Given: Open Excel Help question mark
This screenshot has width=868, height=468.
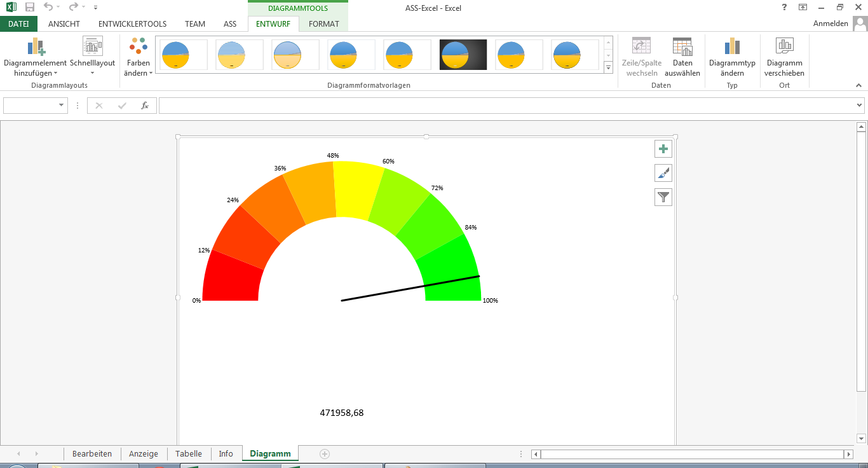Looking at the screenshot, I should 784,8.
